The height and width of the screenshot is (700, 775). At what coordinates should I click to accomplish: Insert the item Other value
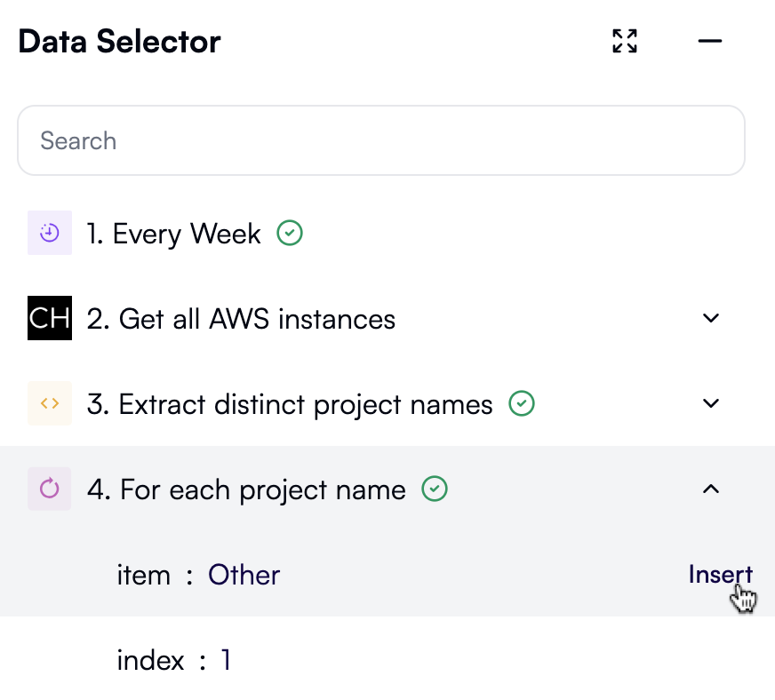coord(720,574)
